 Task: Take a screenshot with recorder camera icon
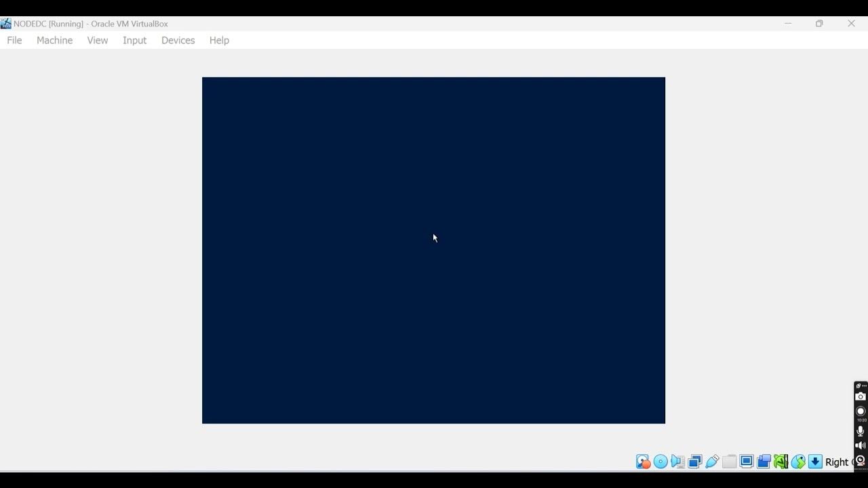tap(861, 396)
